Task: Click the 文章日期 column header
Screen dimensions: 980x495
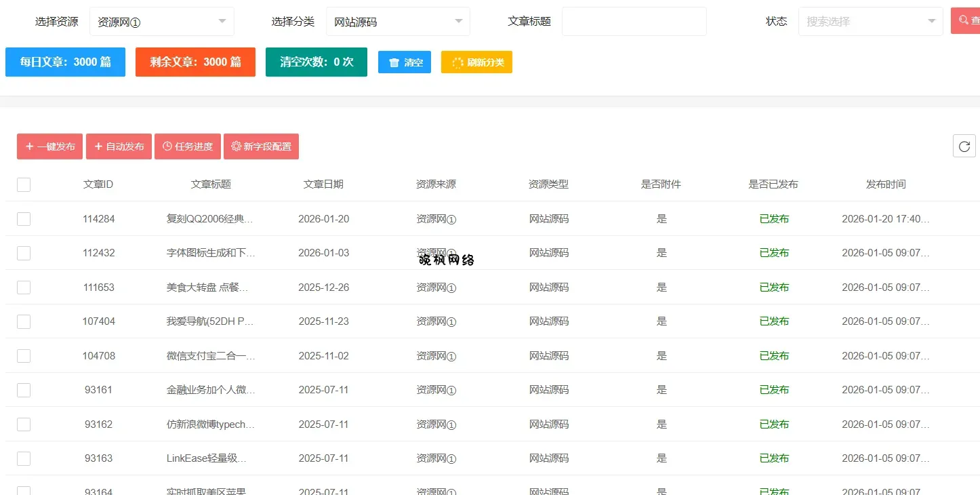Action: coord(323,184)
